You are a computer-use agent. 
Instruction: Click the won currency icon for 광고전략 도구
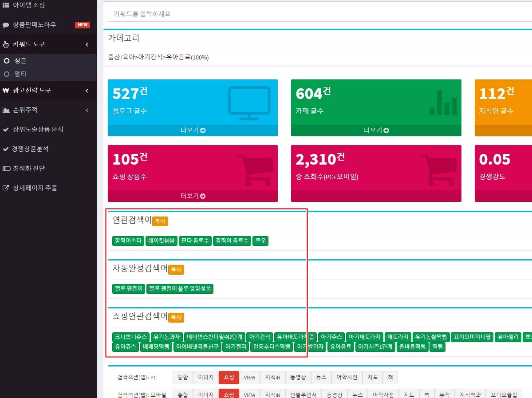pos(6,90)
